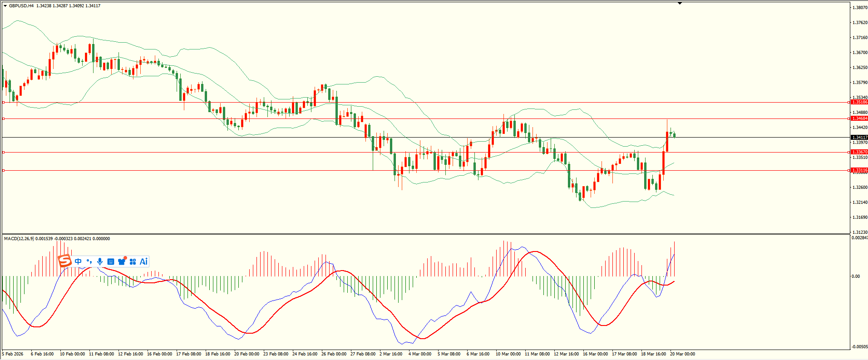
Task: Start voice input with microphone icon
Action: pos(100,261)
